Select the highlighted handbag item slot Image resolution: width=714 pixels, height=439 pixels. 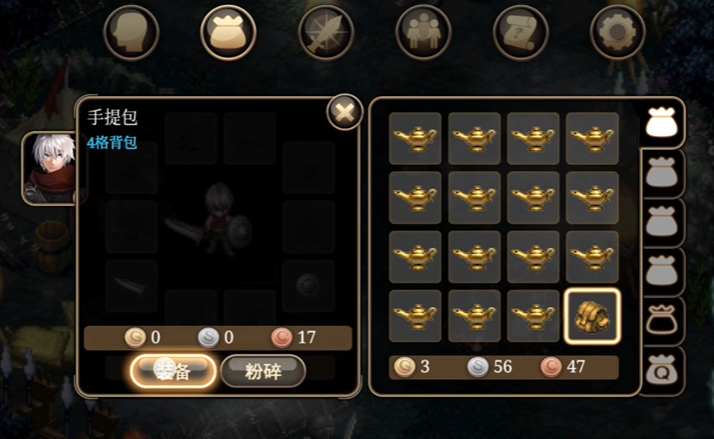pos(592,316)
